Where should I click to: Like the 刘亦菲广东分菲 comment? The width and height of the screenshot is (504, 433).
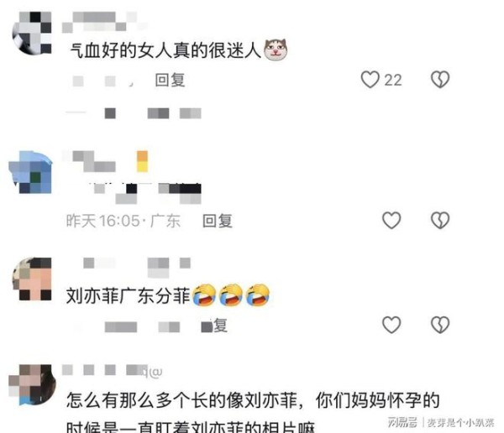[x=391, y=325]
